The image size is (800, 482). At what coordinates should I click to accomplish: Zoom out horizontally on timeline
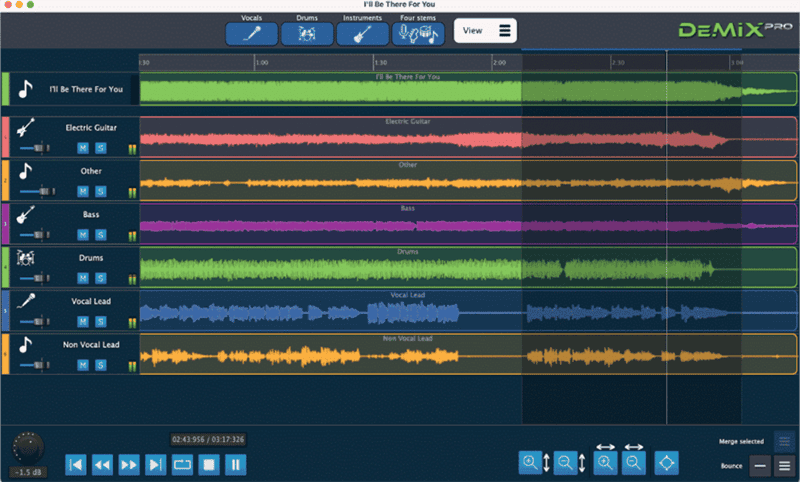(x=634, y=463)
